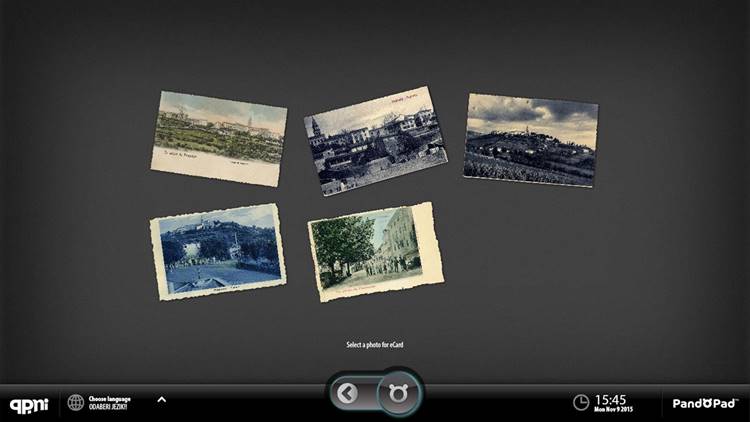This screenshot has width=750, height=422.
Task: Click the clock icon beside the time
Action: click(x=581, y=403)
